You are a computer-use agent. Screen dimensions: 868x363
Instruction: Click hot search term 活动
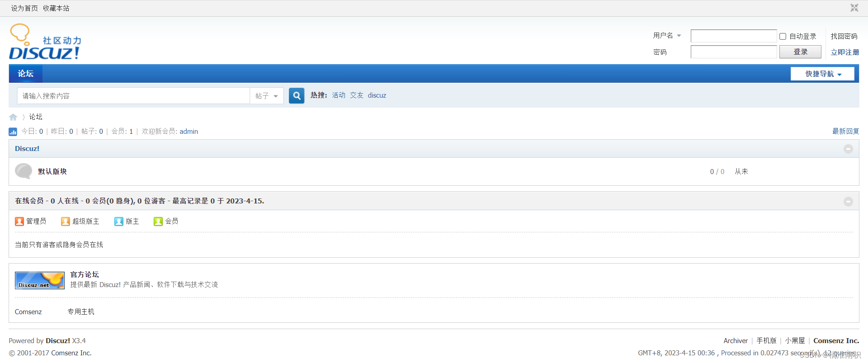(x=339, y=95)
